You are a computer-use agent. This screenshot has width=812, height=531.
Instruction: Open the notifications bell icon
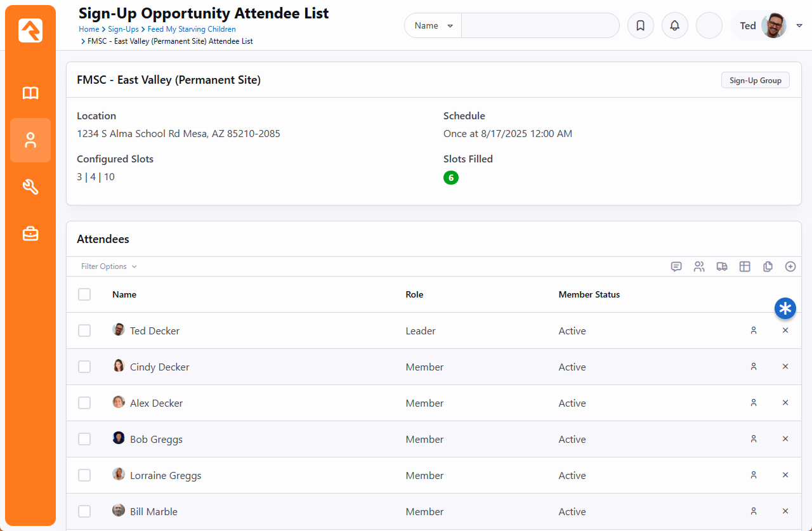click(x=675, y=25)
